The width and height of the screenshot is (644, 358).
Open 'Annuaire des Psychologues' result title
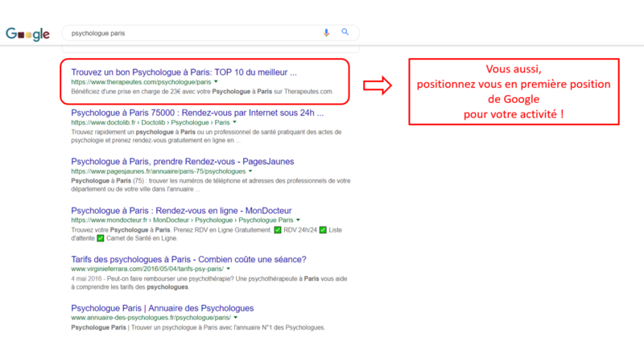[163, 308]
